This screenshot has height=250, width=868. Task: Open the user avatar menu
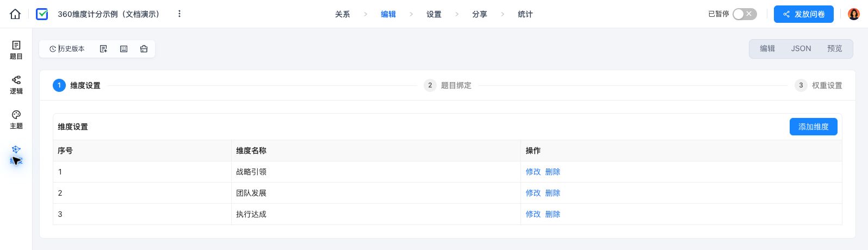click(853, 14)
